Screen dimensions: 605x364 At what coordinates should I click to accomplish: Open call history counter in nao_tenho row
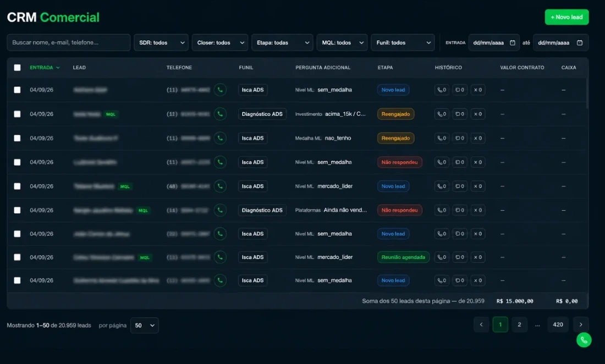pos(442,138)
